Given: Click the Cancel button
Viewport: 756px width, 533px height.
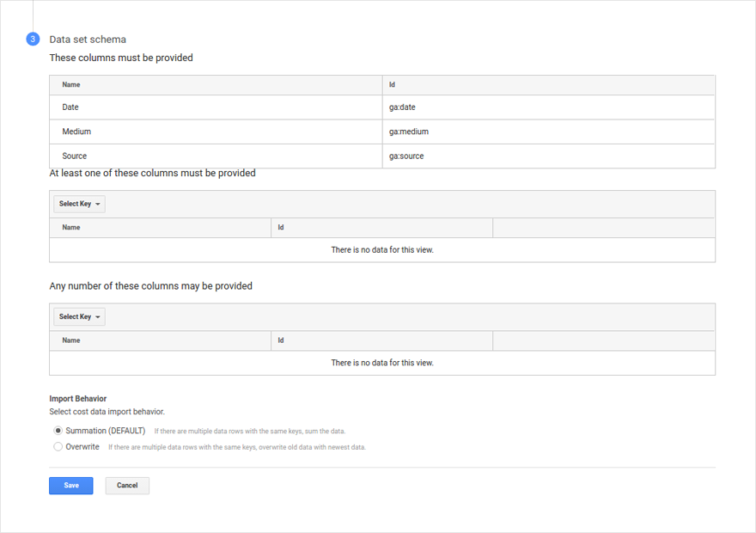Looking at the screenshot, I should point(127,486).
